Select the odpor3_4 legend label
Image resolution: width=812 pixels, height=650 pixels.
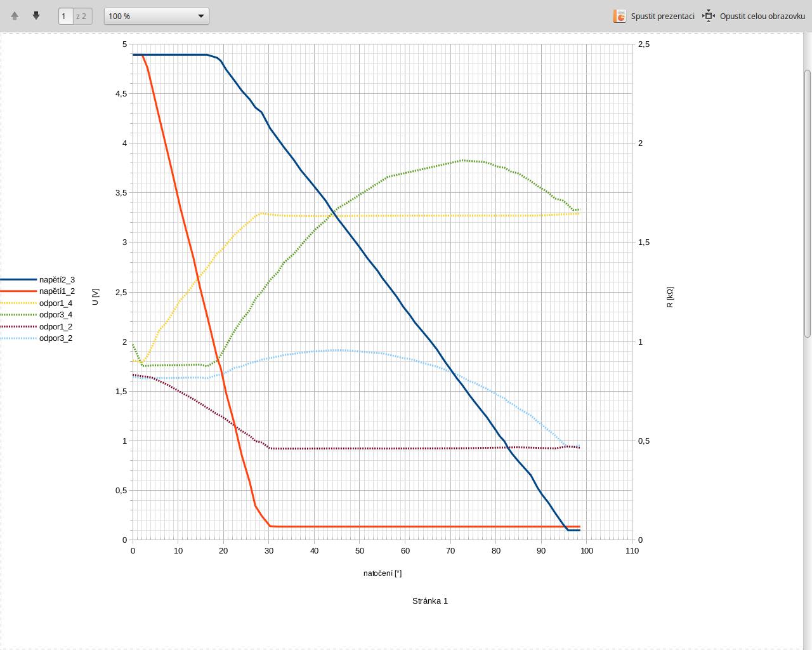pyautogui.click(x=56, y=315)
